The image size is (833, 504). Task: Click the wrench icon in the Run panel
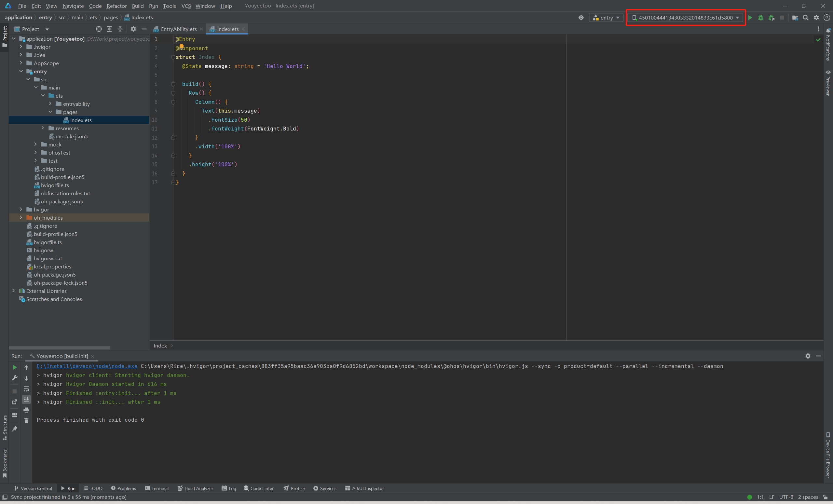pyautogui.click(x=15, y=378)
